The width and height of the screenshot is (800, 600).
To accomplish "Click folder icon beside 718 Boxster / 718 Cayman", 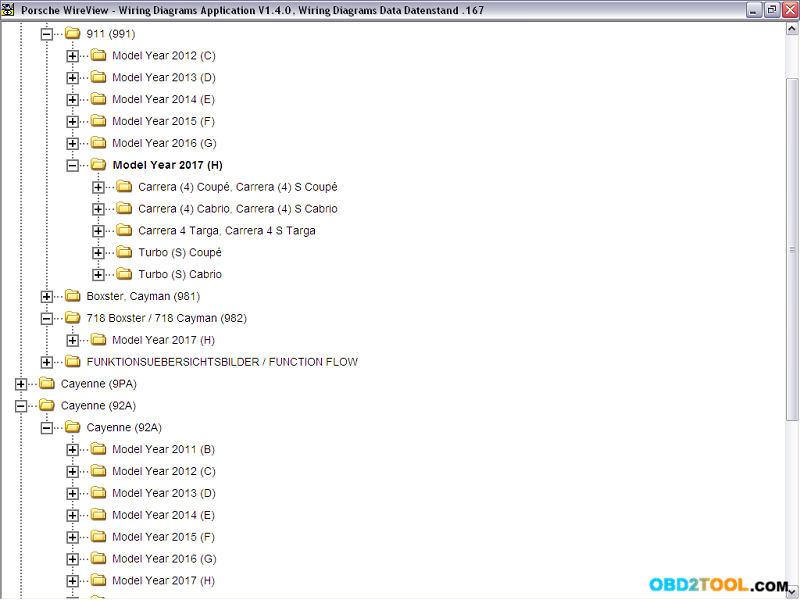I will tap(73, 318).
